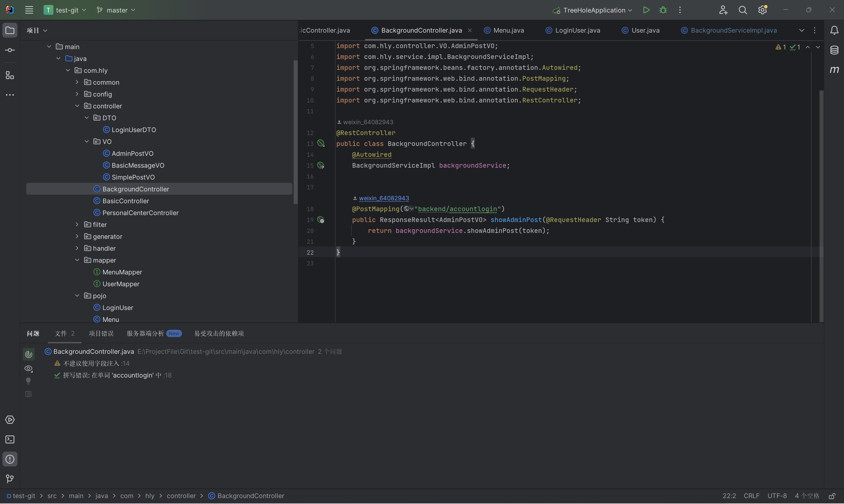Collapse the com.hly package
Image resolution: width=844 pixels, height=504 pixels.
coord(68,70)
